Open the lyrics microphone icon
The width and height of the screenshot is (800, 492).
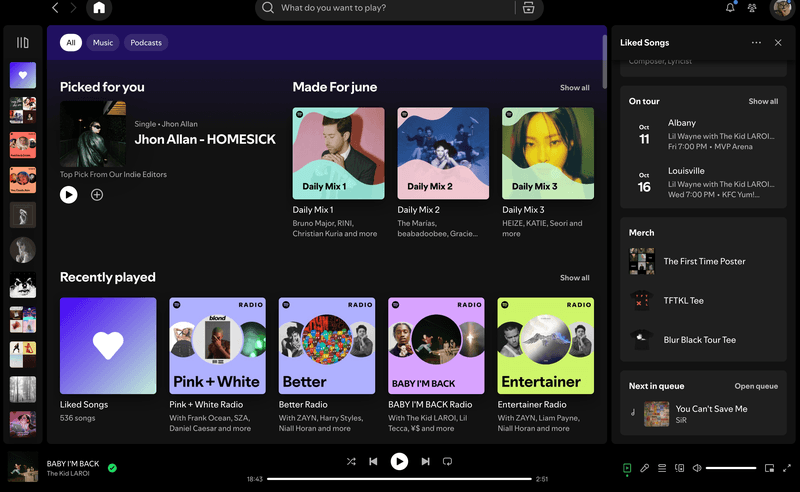pos(645,468)
